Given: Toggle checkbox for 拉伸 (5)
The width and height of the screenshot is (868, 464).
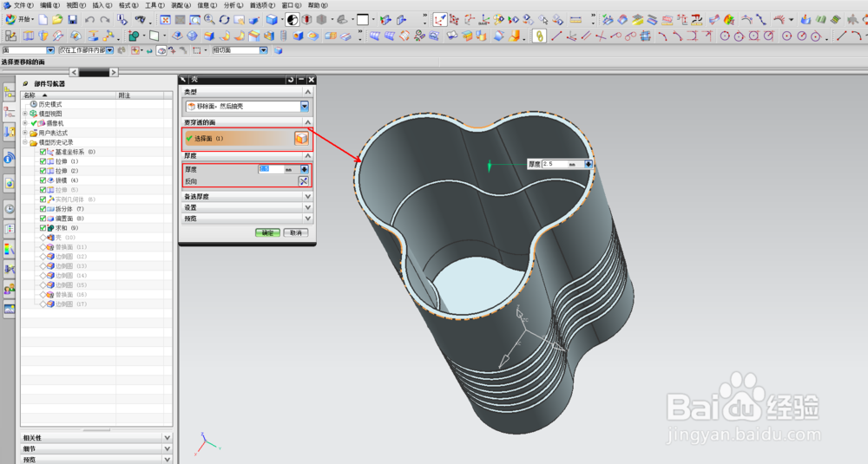Looking at the screenshot, I should (43, 190).
